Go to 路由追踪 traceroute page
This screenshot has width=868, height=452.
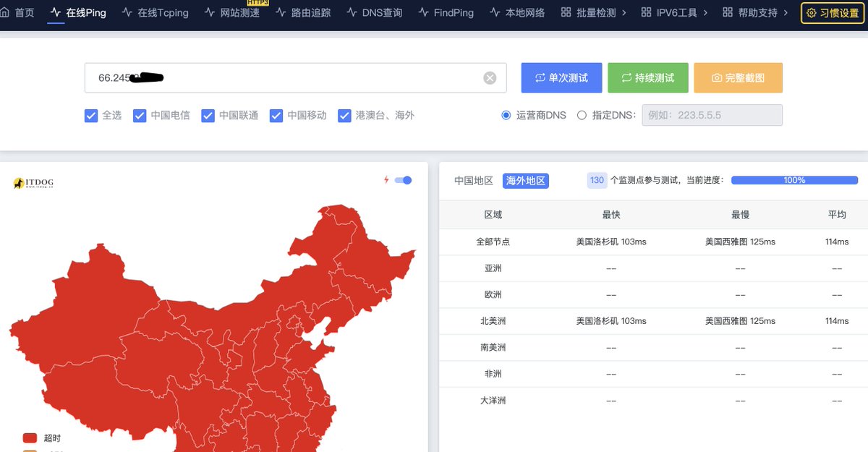coord(302,12)
